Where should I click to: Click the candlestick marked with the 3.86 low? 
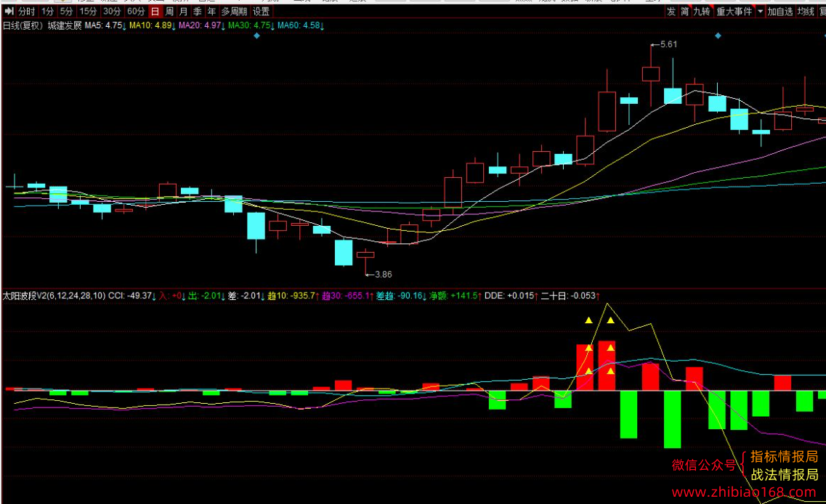pyautogui.click(x=365, y=256)
